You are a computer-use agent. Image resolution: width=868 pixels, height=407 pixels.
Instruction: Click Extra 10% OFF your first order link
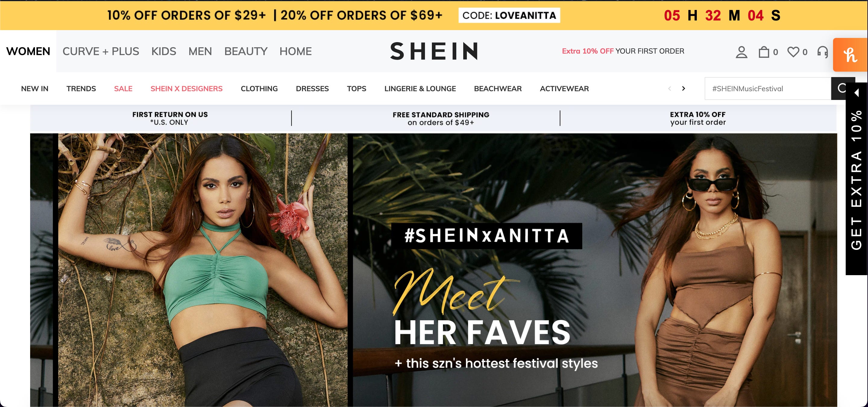click(x=623, y=51)
